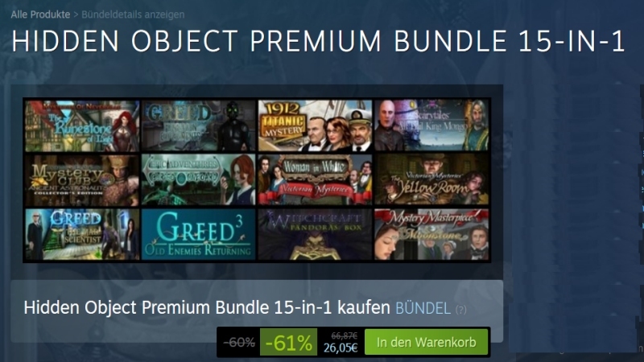Click the green -61% discount badge

coord(288,343)
